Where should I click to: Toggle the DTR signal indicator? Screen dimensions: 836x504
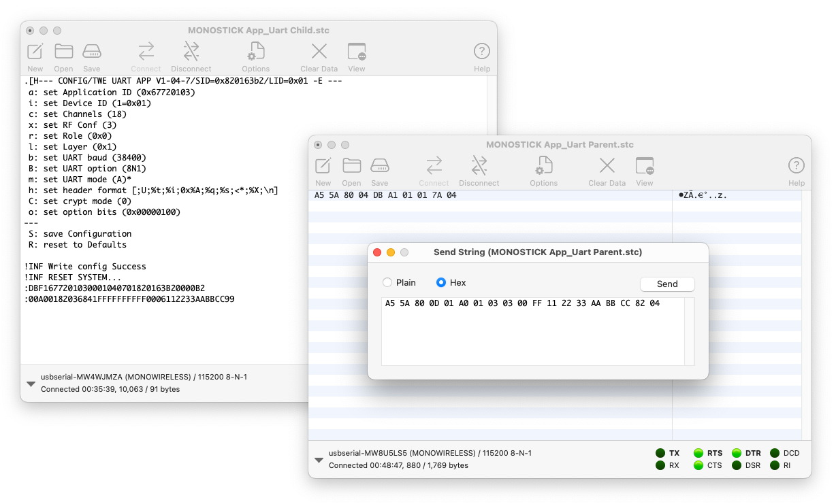[x=737, y=453]
